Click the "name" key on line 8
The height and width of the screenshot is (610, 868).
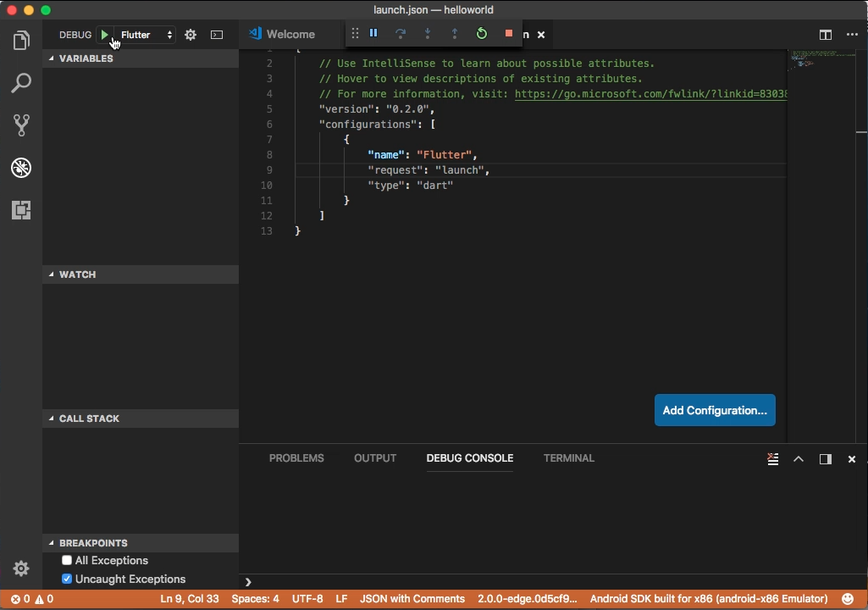(x=386, y=154)
